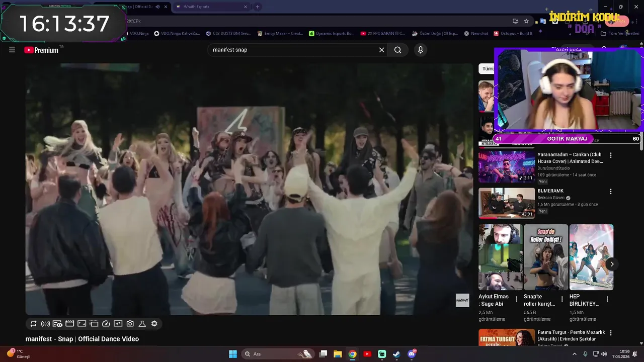The width and height of the screenshot is (644, 362).
Task: Open Steam from the taskbar
Action: [x=396, y=354]
